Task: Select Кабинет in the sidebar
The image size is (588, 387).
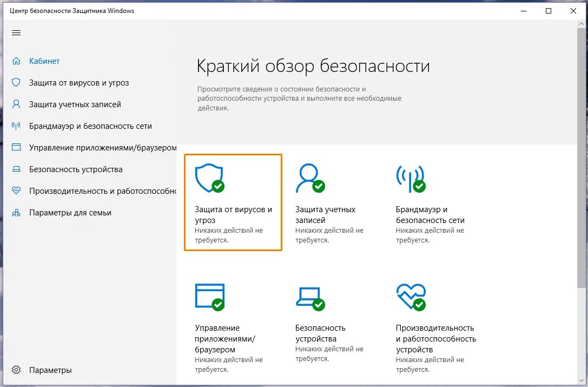Action: pos(44,61)
